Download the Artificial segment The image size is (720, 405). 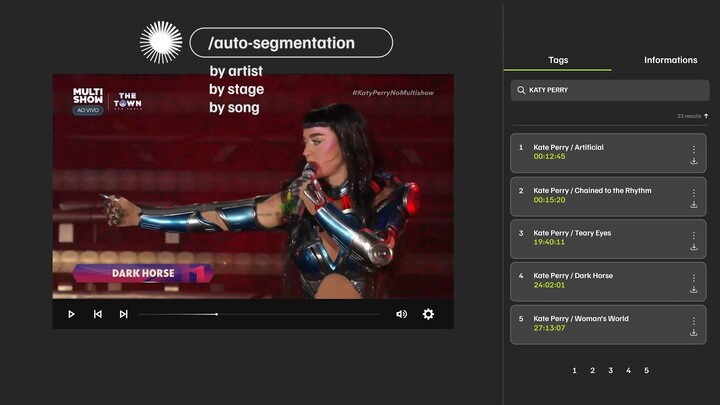(694, 161)
